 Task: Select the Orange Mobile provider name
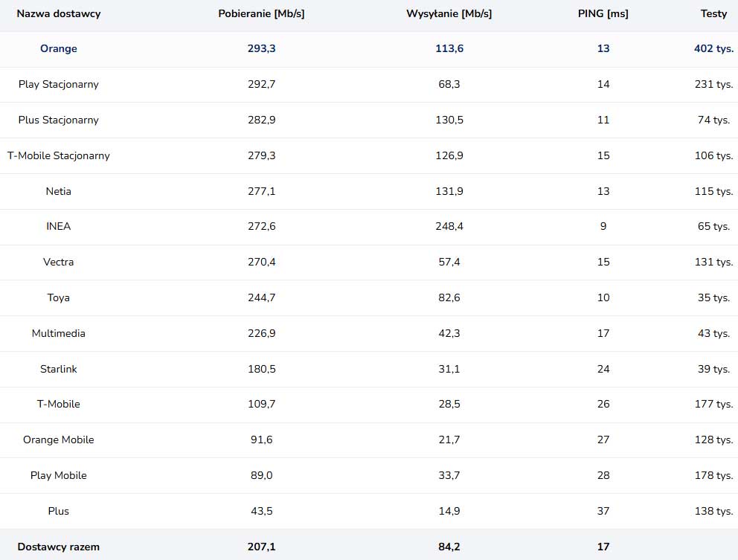point(59,440)
